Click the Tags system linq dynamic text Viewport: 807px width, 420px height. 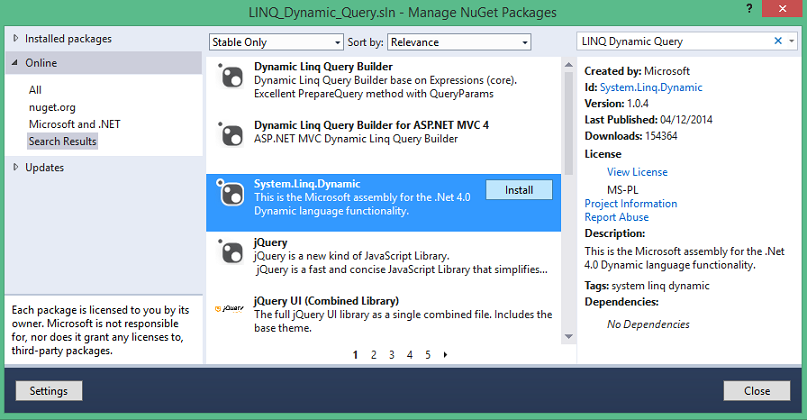647,286
